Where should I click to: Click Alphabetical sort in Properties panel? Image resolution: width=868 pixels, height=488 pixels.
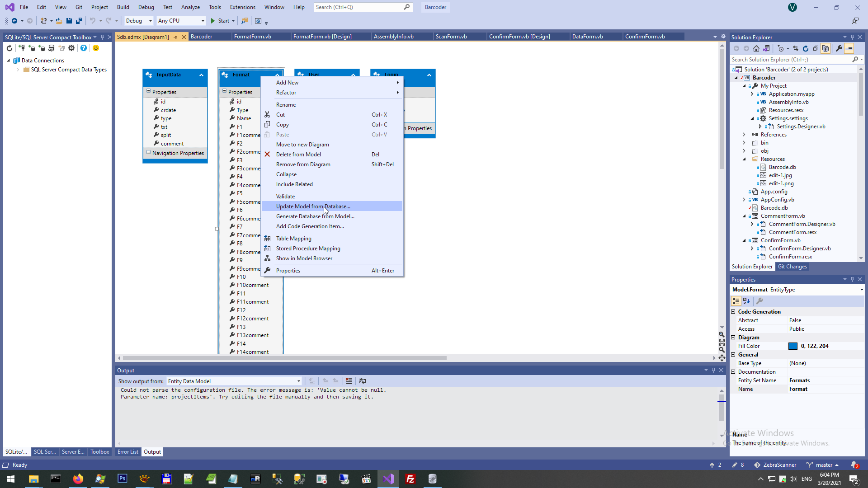coord(746,301)
